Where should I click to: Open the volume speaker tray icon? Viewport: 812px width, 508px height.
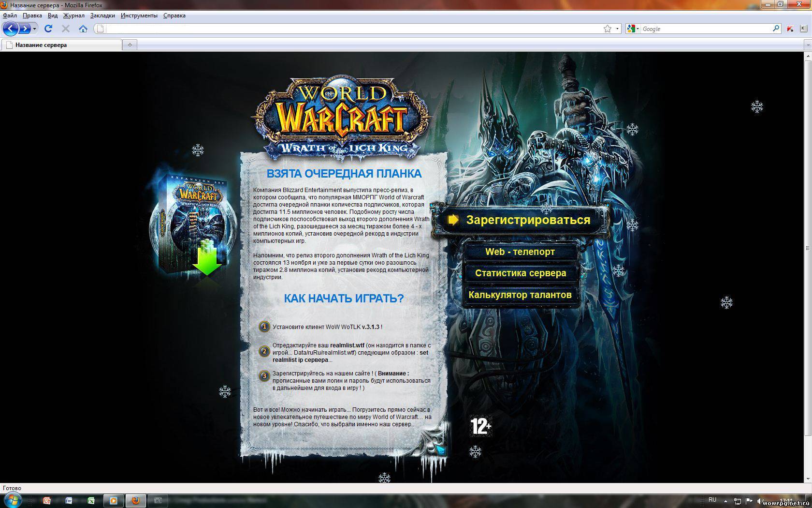coord(760,501)
